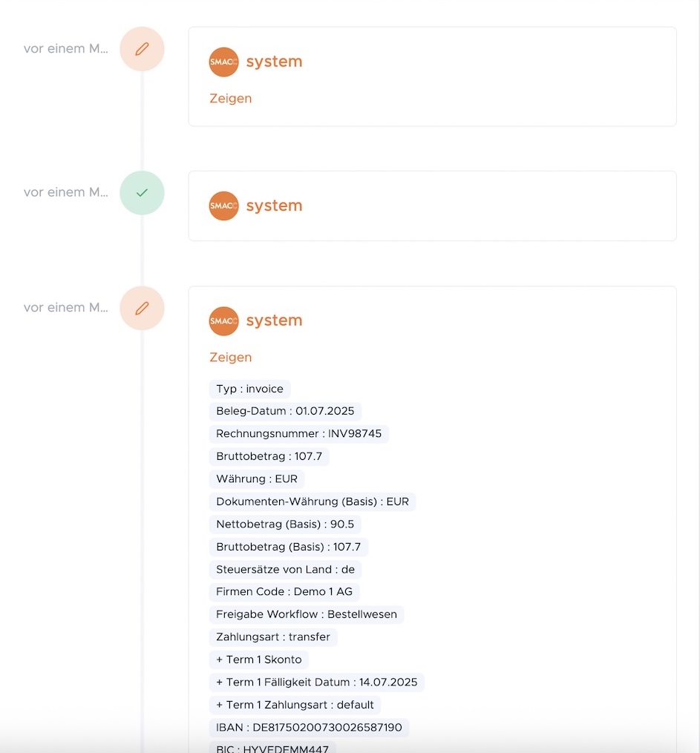Viewport: 700px width, 753px height.
Task: Open Zeigen in the bottom system card
Action: point(230,357)
